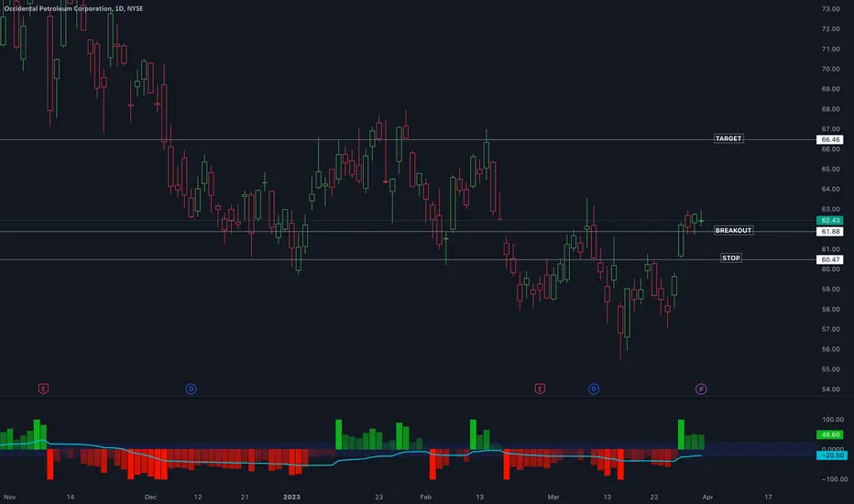Screen dimensions: 854x504
Task: Click the late February earnings 'E' marker
Action: coord(540,389)
